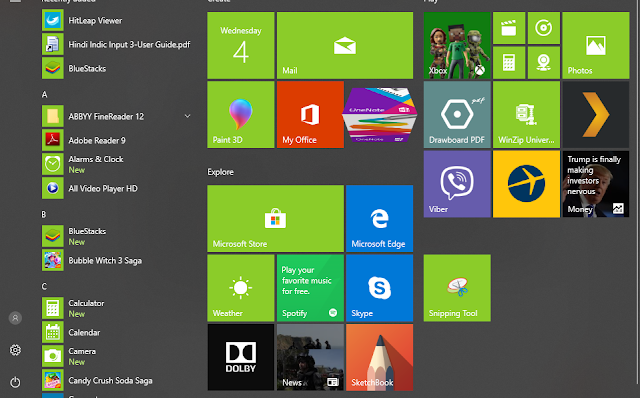
Task: Open Settings gear in sidebar
Action: click(x=15, y=350)
